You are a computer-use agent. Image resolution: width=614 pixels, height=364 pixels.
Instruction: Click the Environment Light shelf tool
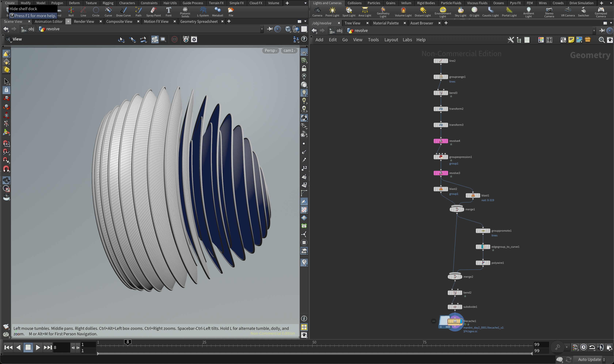442,12
